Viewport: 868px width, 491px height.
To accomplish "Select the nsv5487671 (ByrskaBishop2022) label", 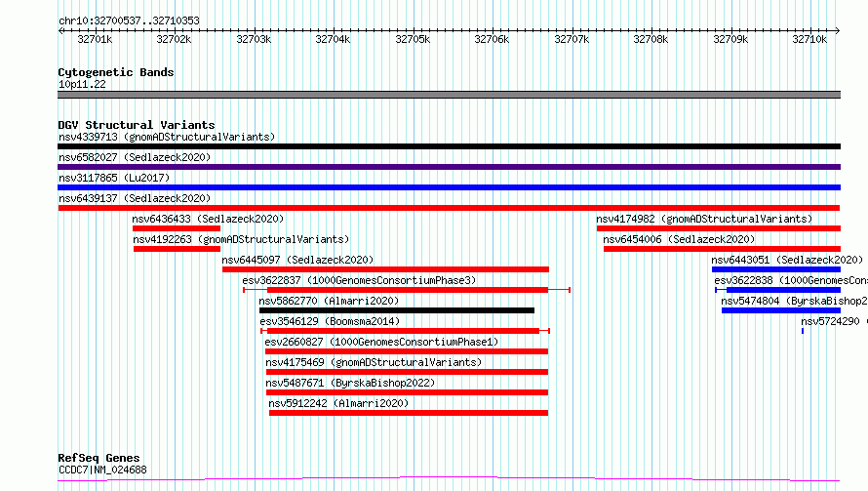I will (x=350, y=383).
